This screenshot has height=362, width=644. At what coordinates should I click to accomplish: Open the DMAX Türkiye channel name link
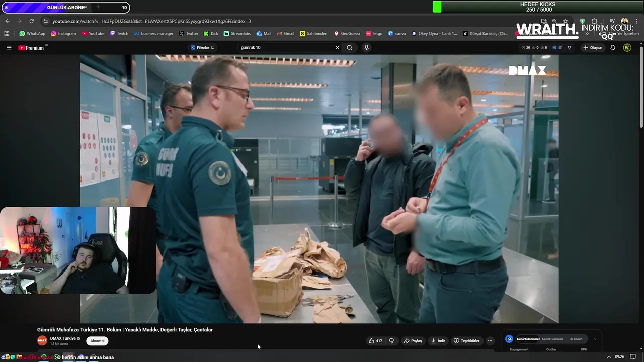63,338
